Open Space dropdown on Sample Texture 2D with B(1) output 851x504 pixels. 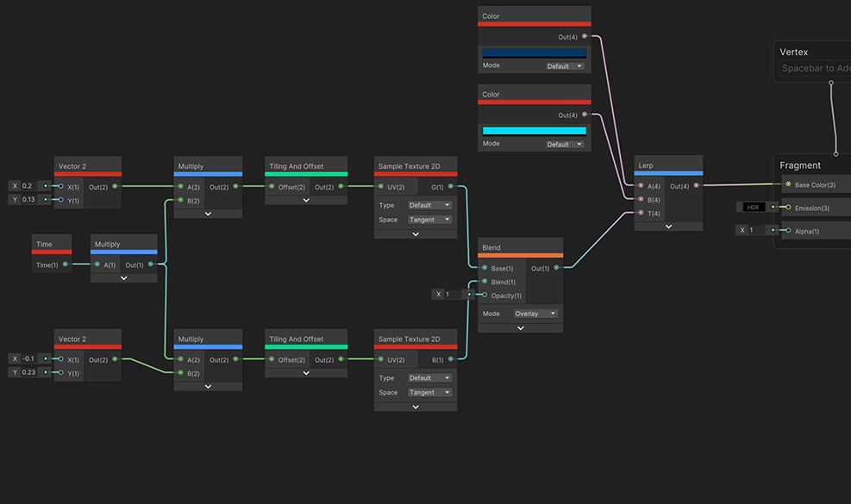tap(429, 392)
